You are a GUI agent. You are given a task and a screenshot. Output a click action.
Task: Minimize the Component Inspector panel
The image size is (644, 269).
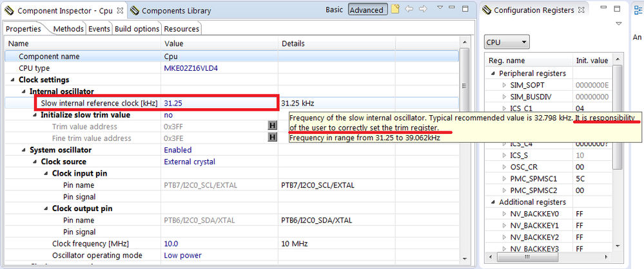(x=452, y=8)
